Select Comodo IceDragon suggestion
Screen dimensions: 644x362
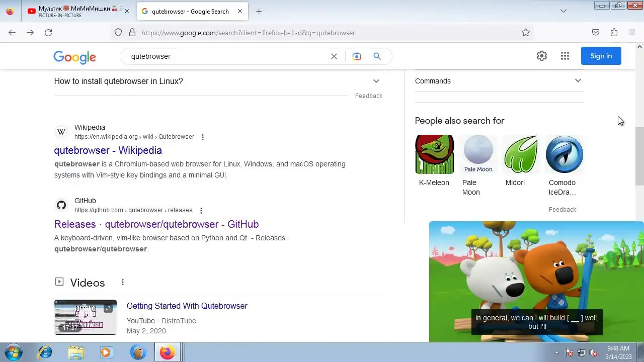[565, 166]
